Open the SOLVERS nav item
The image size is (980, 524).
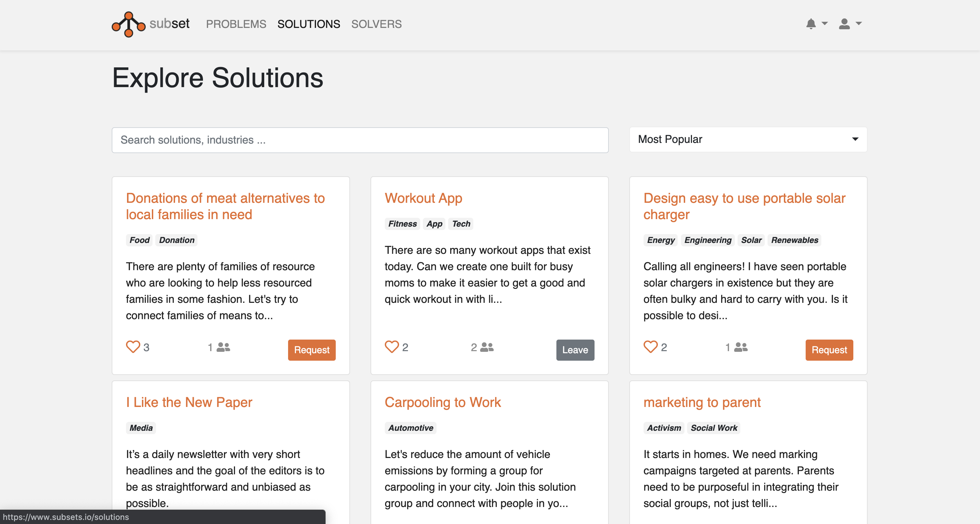376,24
